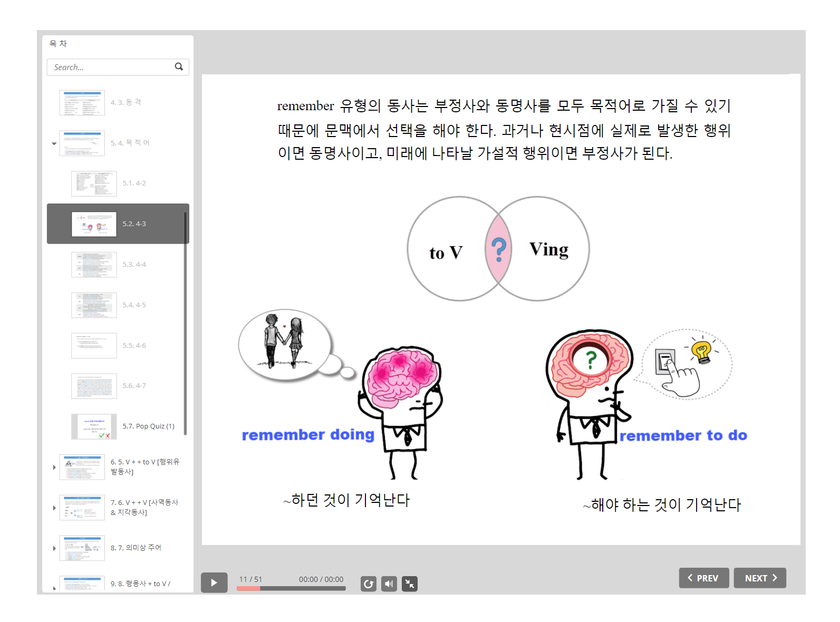Click the 목차 panel heading
840x622 pixels.
[58, 43]
